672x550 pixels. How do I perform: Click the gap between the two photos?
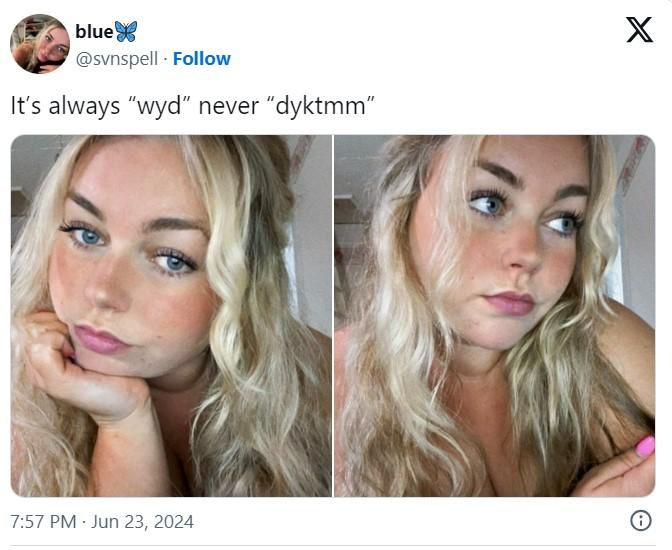[333, 316]
